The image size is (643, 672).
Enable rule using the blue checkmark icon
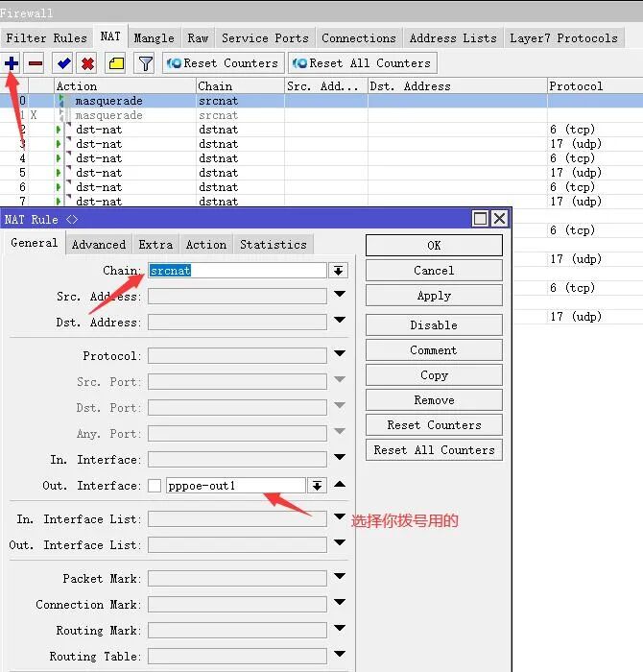63,63
